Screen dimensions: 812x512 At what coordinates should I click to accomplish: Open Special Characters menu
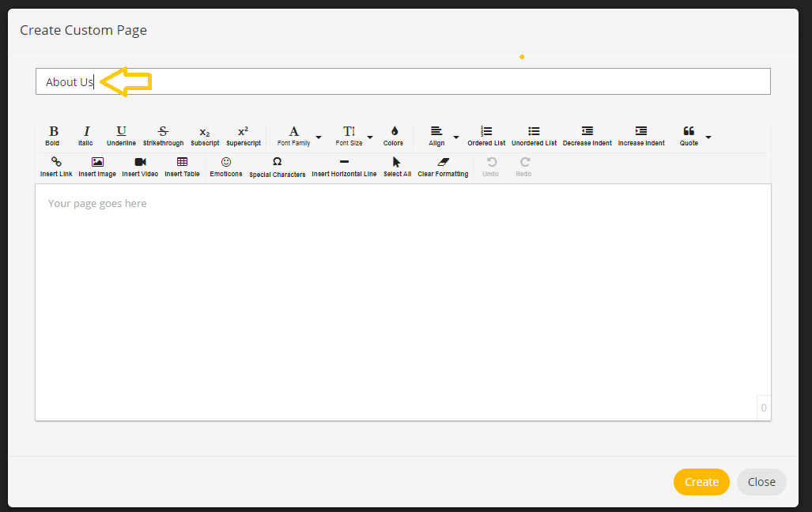coord(278,168)
